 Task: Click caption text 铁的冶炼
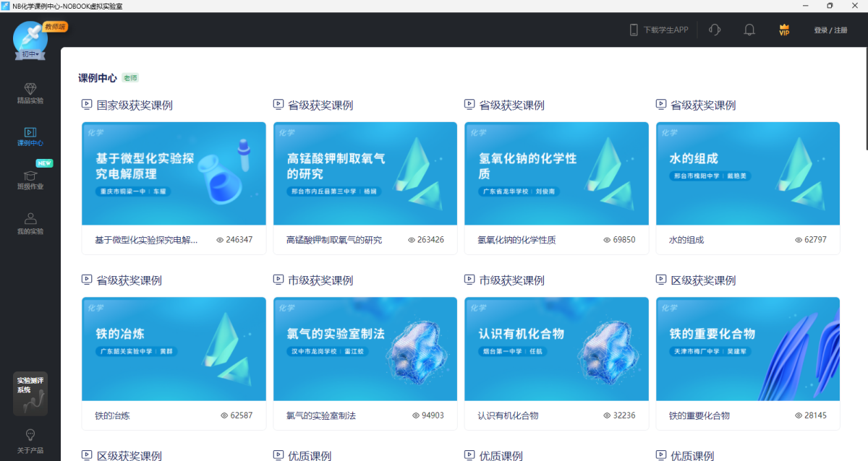[x=112, y=415]
